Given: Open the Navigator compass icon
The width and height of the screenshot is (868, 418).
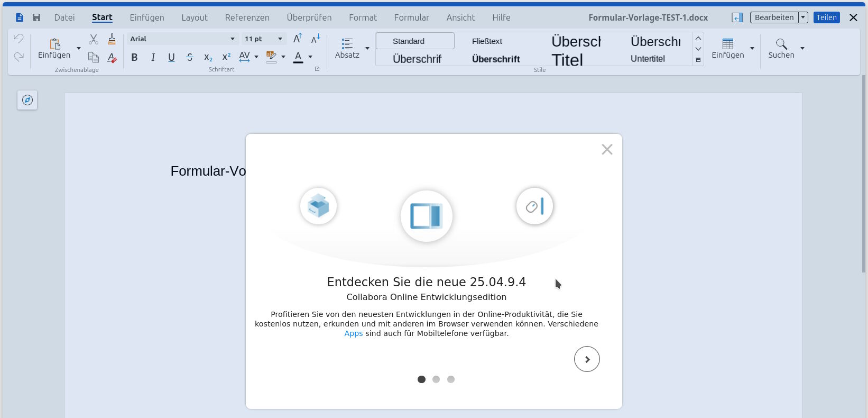Looking at the screenshot, I should pos(27,100).
